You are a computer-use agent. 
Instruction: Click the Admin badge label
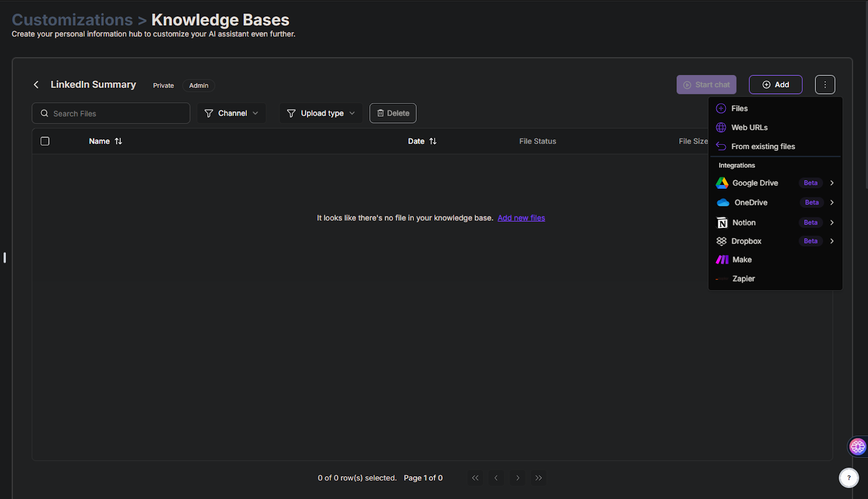click(x=199, y=86)
